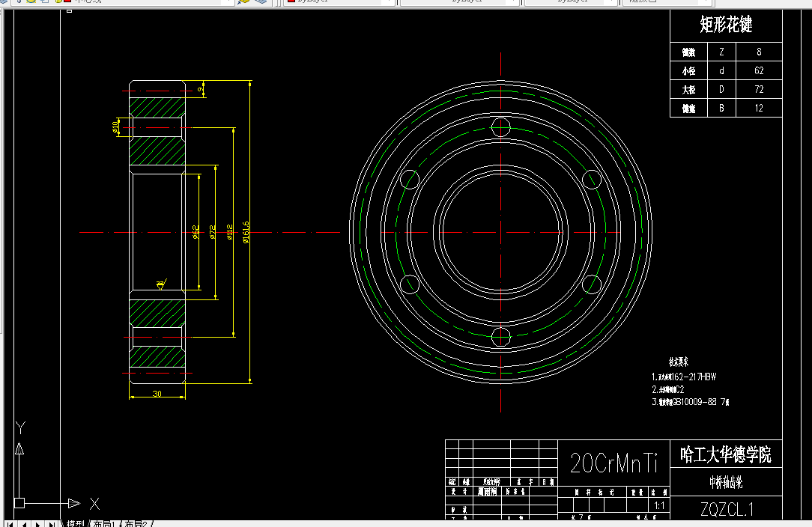812x527 pixels.
Task: Select the 1:1 scale value
Action: 659,506
